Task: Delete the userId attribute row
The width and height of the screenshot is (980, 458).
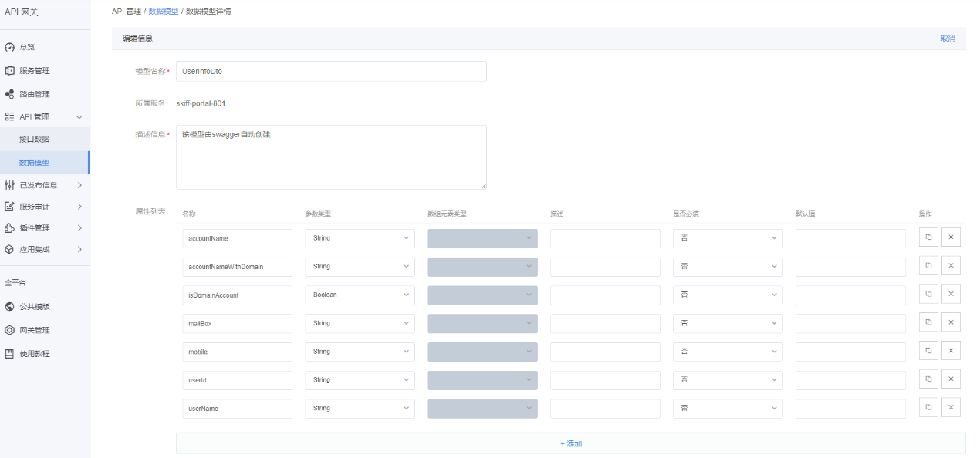Action: [951, 379]
